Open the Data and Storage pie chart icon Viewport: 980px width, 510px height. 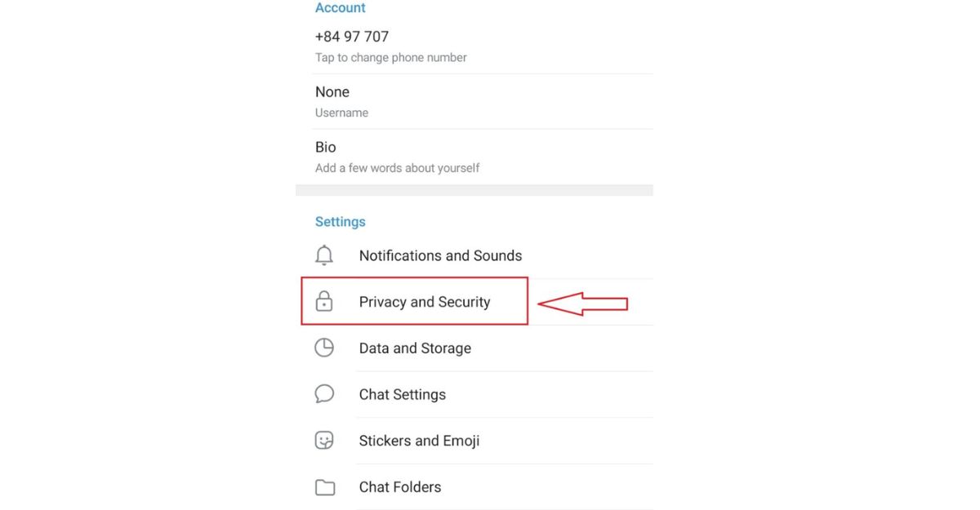pos(324,348)
